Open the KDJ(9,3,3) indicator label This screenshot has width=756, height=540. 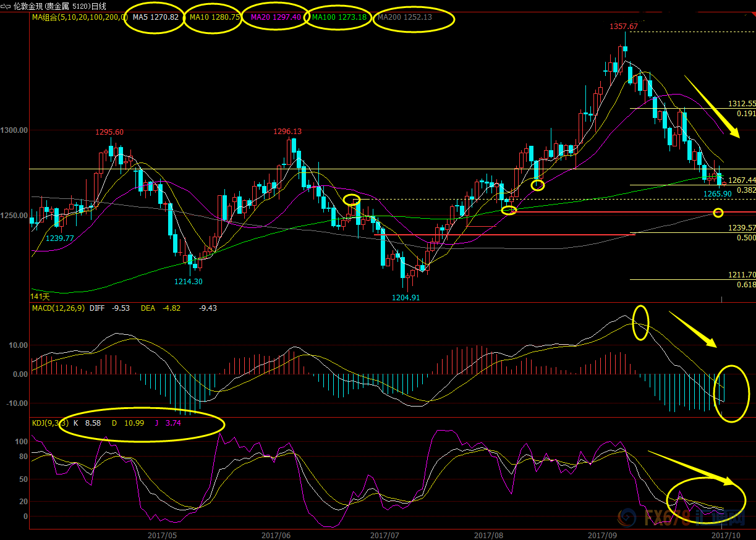pyautogui.click(x=48, y=423)
